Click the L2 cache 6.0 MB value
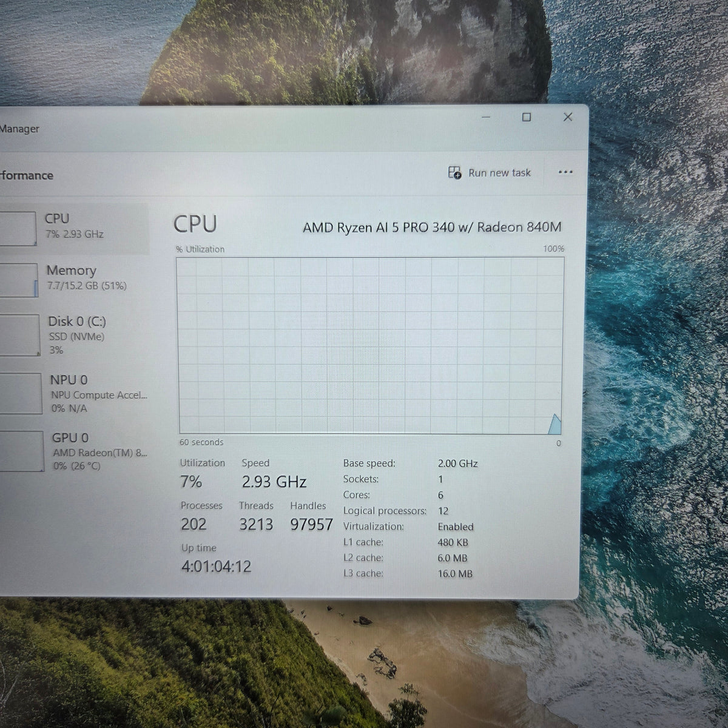 (453, 558)
